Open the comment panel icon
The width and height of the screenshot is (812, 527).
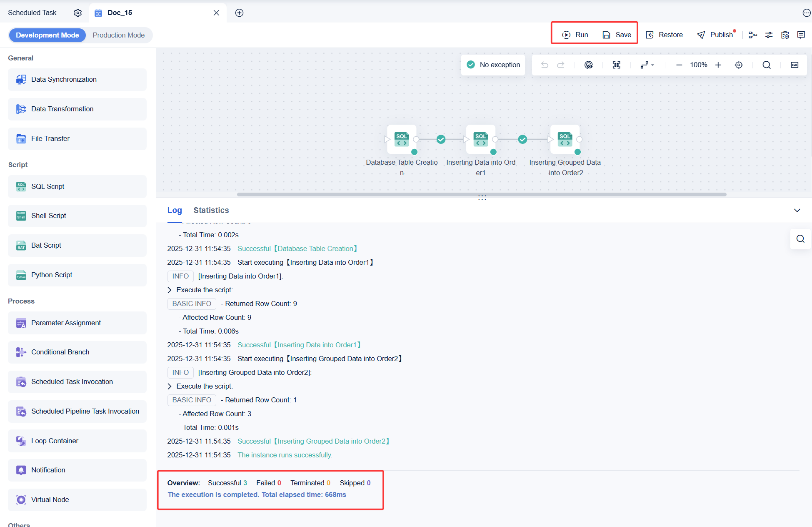click(x=801, y=35)
